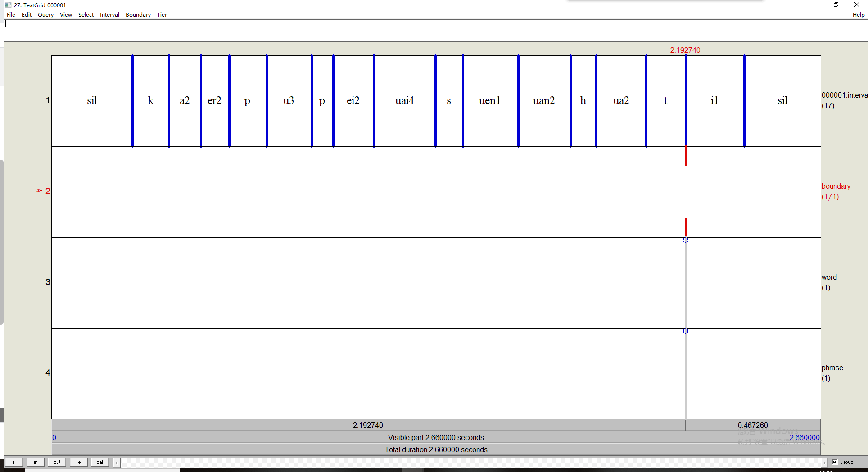The width and height of the screenshot is (868, 472).
Task: Click the 'in' zoom button
Action: coord(36,462)
